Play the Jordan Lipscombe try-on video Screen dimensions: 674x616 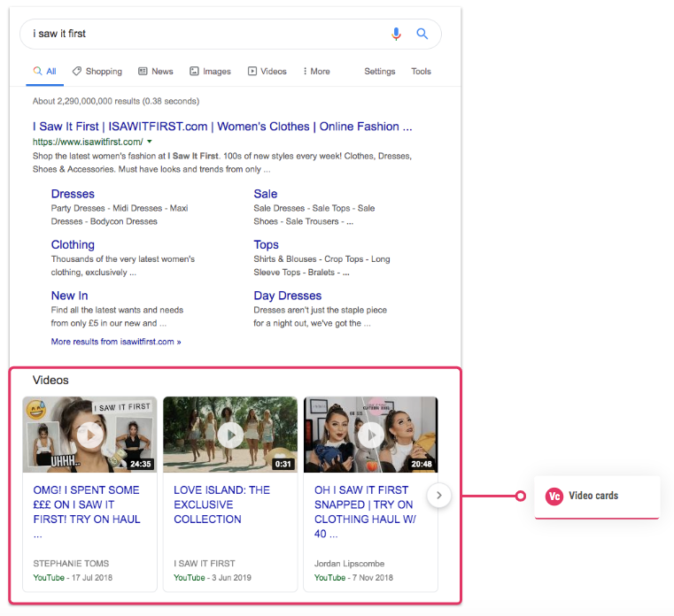(x=370, y=435)
